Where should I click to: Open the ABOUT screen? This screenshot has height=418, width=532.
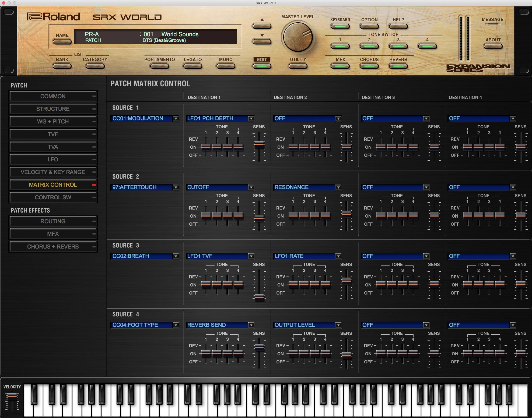tap(493, 46)
